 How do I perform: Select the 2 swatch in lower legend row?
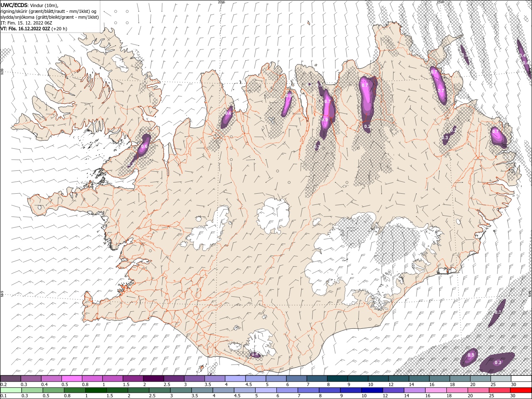138,390
